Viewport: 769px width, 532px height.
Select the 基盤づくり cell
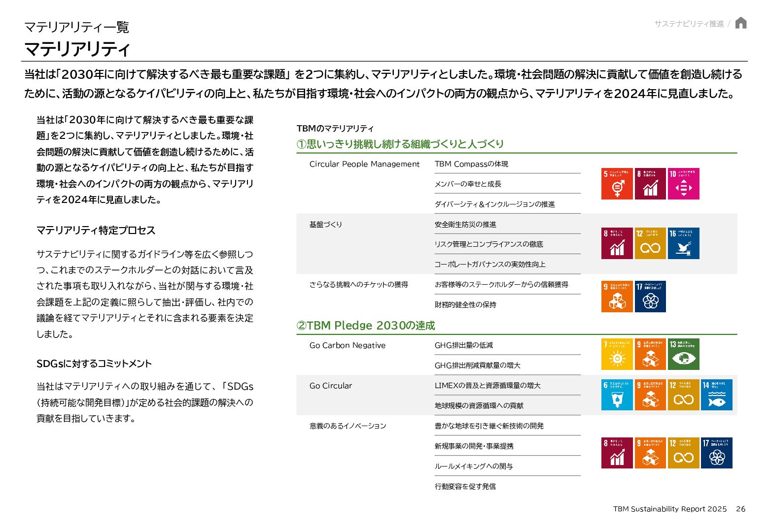326,224
